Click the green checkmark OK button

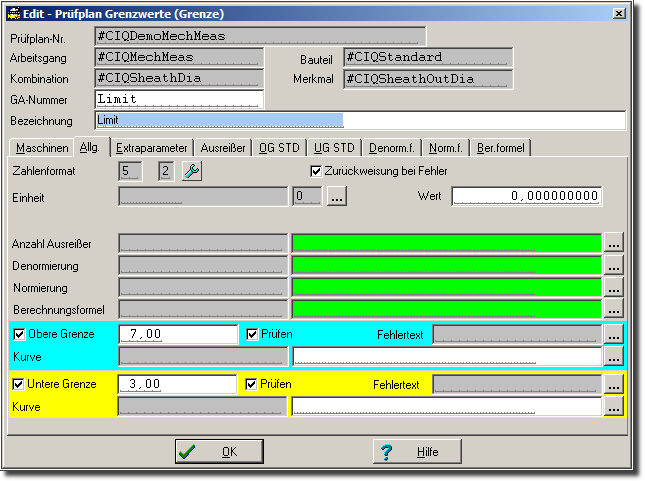219,452
